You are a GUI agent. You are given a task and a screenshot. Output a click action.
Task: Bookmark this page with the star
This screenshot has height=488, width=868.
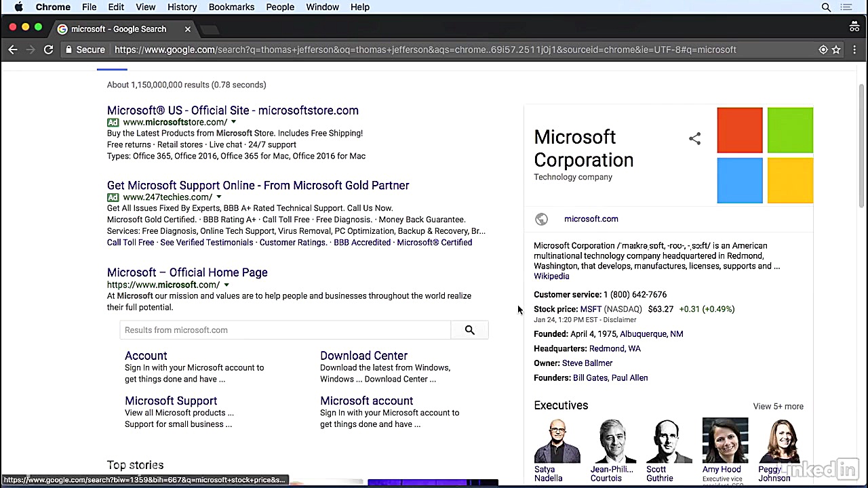(x=836, y=49)
